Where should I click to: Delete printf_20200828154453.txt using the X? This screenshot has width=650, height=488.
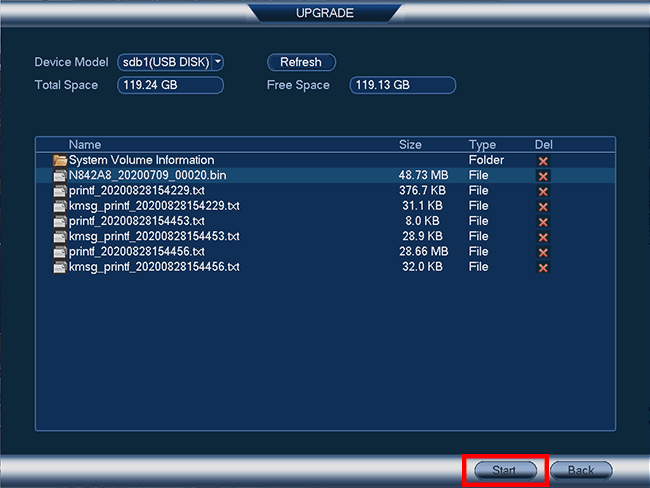click(543, 222)
